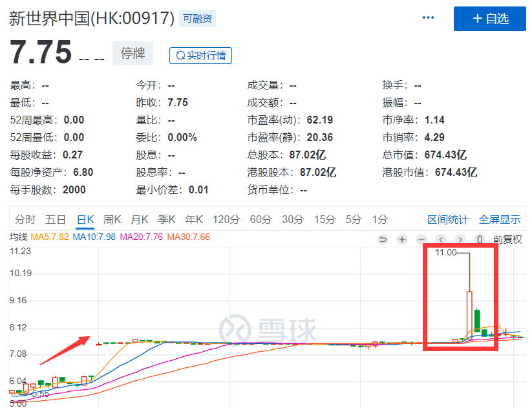Click the MA5:7.82 moving average label

(x=50, y=237)
